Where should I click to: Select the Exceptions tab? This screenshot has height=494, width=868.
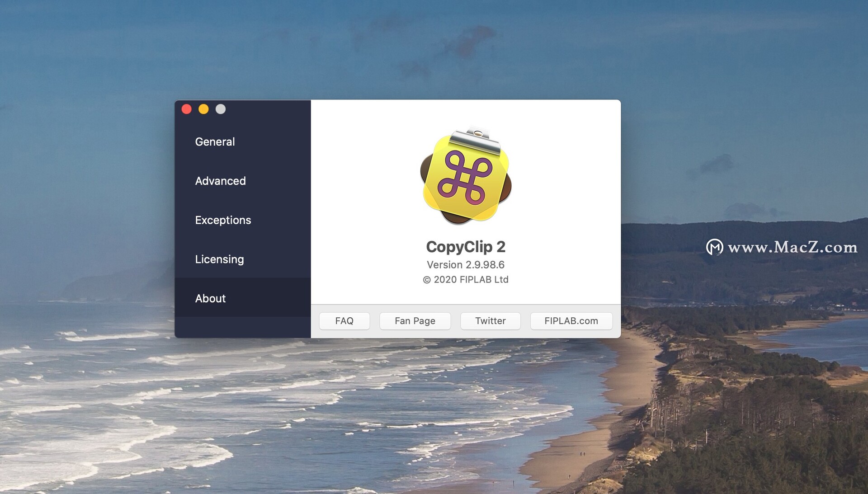(x=242, y=220)
